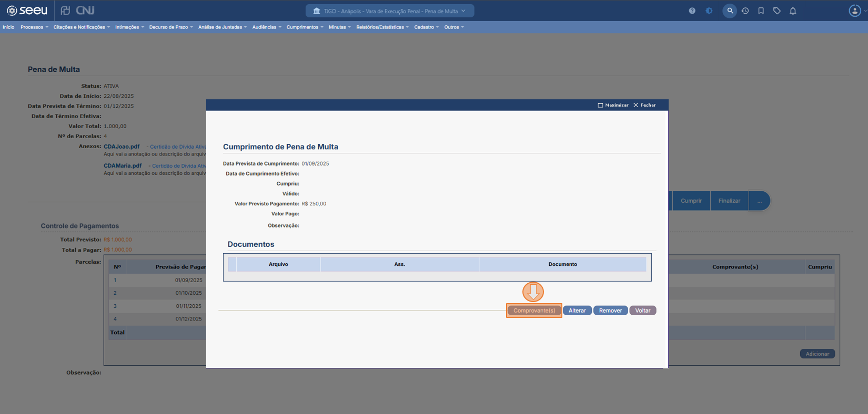The height and width of the screenshot is (414, 868).
Task: Click the Remover button
Action: pyautogui.click(x=610, y=310)
